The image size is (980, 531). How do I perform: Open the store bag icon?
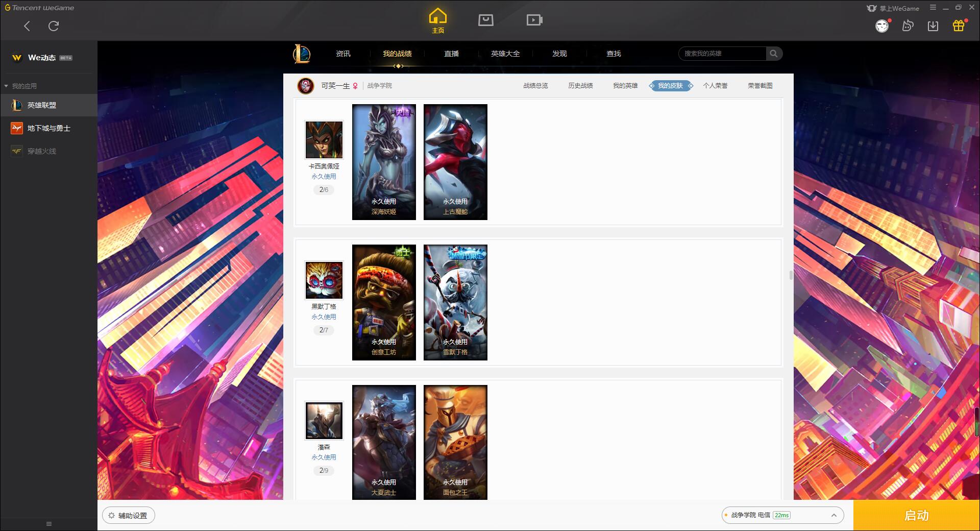486,20
